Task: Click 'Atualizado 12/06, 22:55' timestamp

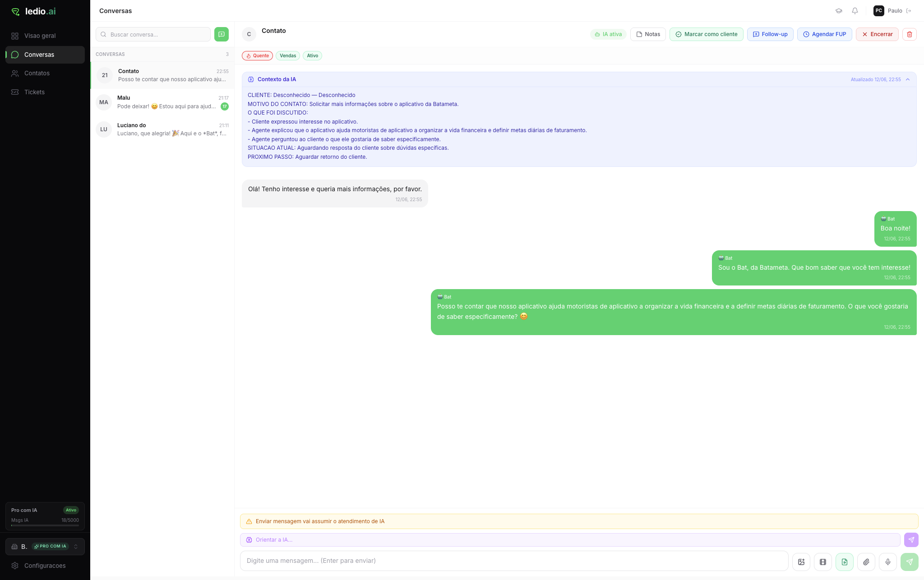Action: [876, 79]
